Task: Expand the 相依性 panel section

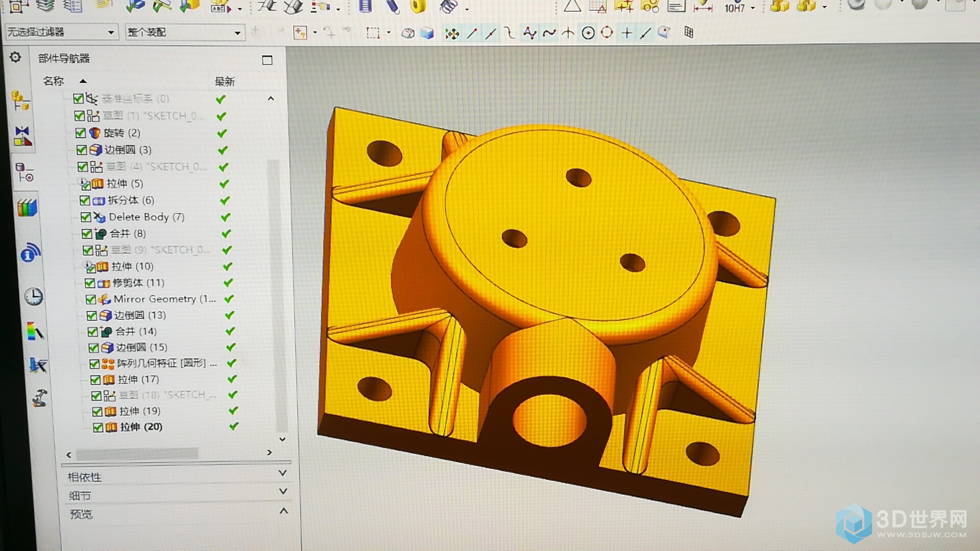Action: coord(282,473)
